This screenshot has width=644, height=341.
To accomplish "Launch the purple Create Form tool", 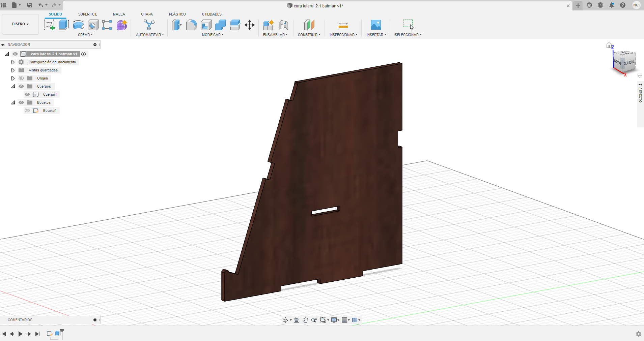I will tap(122, 25).
